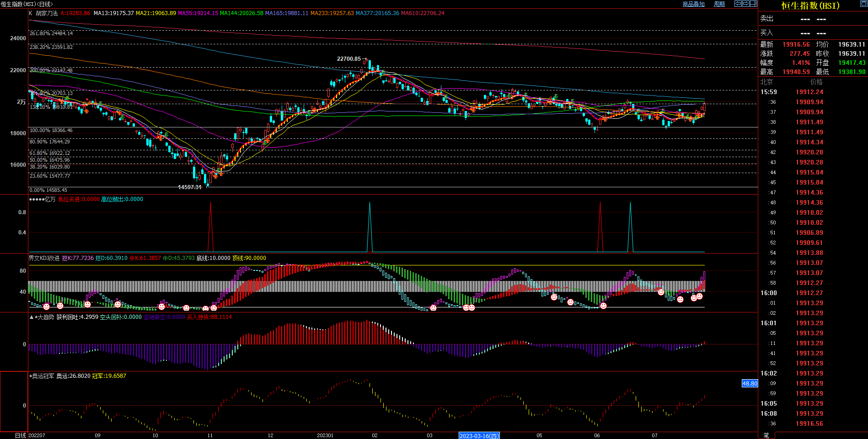
Task: Click the 日线 period label at bottom left
Action: click(x=20, y=435)
